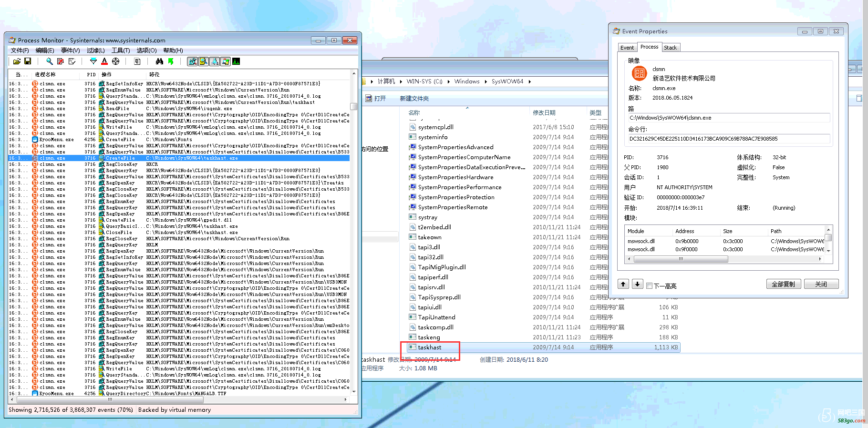Click the down arrow button in Event Properties
The width and height of the screenshot is (868, 428).
click(x=637, y=284)
